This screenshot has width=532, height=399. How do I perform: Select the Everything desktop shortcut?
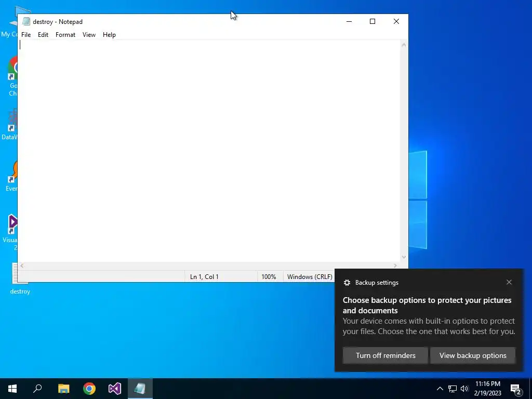pos(11,176)
